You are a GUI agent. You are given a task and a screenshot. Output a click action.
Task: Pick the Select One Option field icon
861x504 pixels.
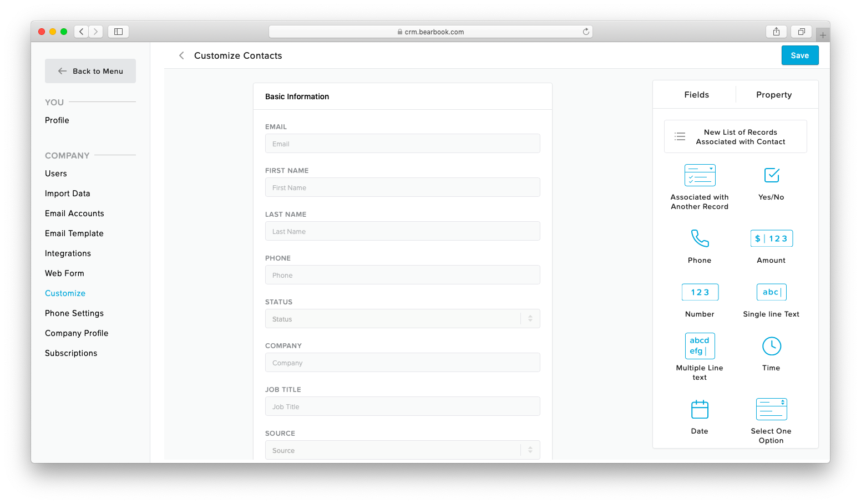[x=772, y=409]
